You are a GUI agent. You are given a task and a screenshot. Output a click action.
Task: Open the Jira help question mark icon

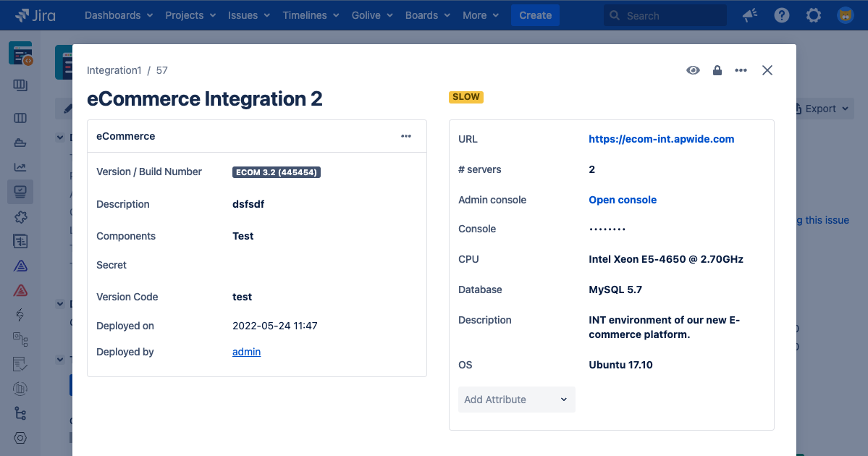(x=781, y=15)
